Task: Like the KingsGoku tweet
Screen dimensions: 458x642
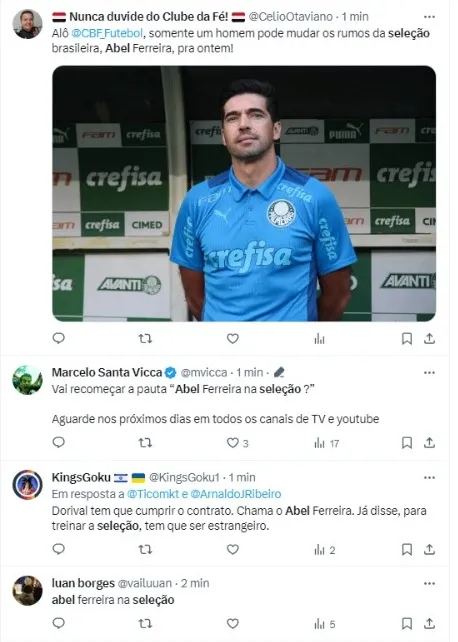Action: [232, 549]
